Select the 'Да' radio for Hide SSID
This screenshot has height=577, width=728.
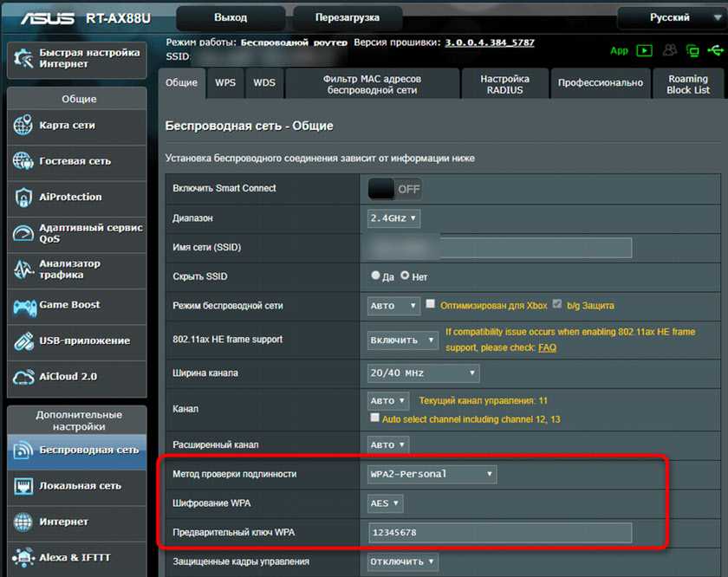pos(376,276)
